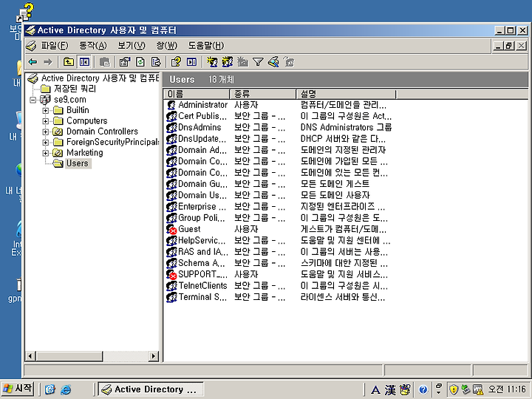This screenshot has height=399, width=532.
Task: Click the Export List toolbar icon
Action: 156,62
